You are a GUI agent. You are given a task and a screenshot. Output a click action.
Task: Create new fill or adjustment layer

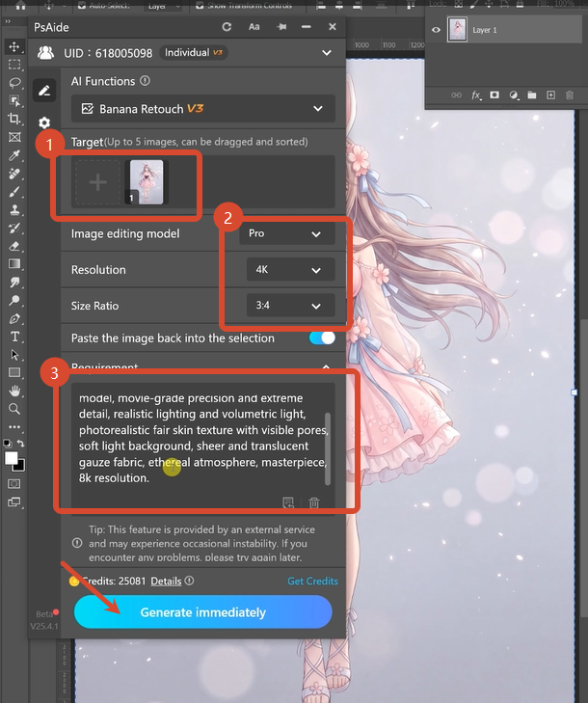[x=514, y=95]
